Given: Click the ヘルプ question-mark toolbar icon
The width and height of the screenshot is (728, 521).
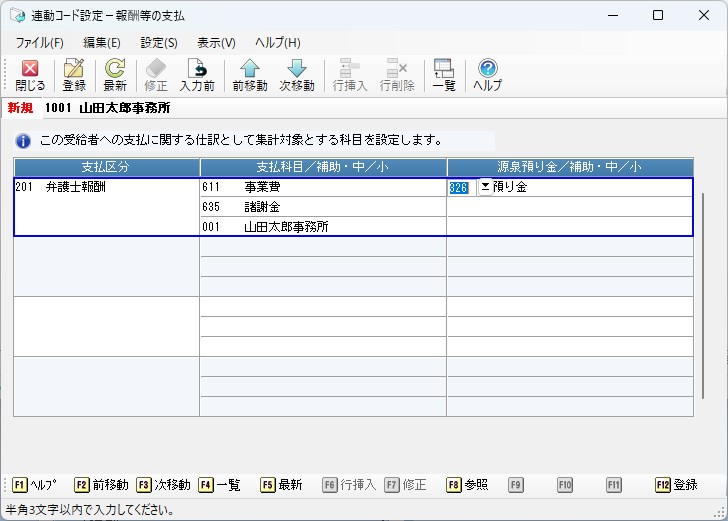Looking at the screenshot, I should tap(487, 75).
